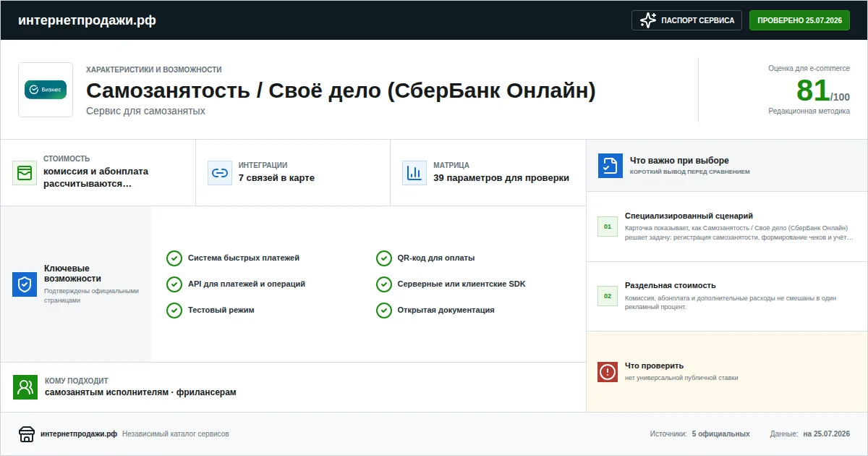Click the 02 number badge

608,296
